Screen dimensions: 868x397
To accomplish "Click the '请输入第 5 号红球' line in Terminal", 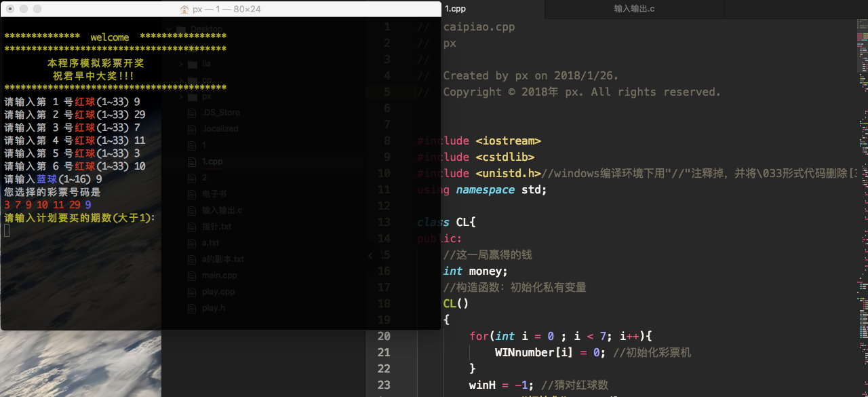I will (72, 153).
